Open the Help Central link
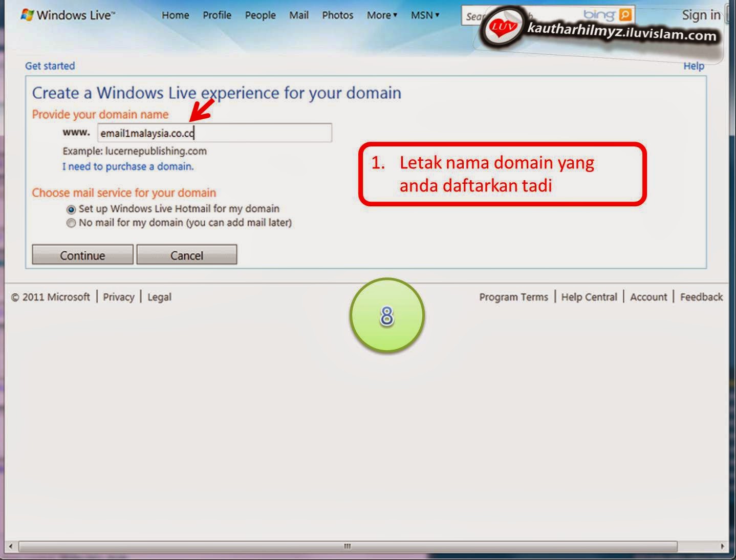Image resolution: width=736 pixels, height=560 pixels. 589,297
